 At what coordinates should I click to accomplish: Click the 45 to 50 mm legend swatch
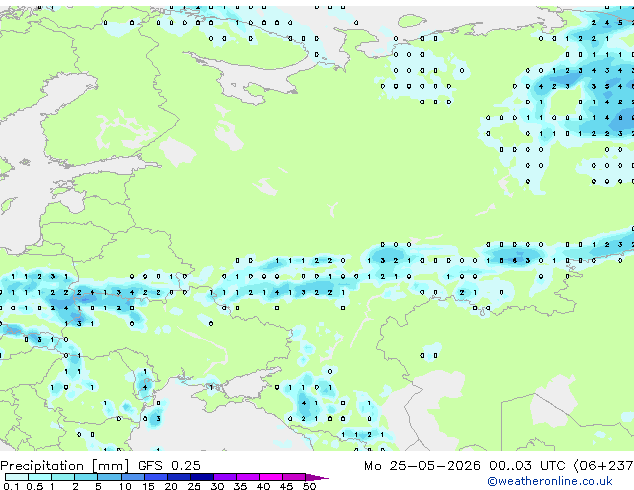click(294, 477)
